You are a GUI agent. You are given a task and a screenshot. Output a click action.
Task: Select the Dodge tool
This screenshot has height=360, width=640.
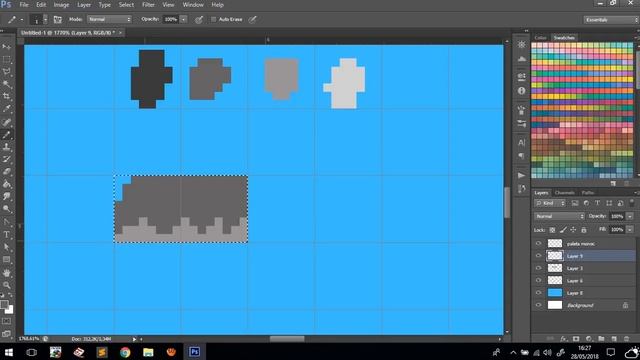pos(7,209)
